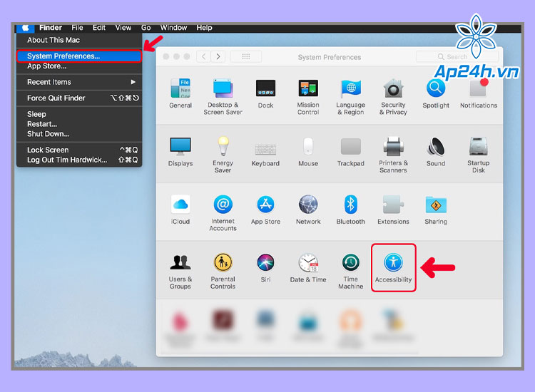Image resolution: width=535 pixels, height=392 pixels.
Task: Open the Siri preferences pane
Action: point(265,267)
